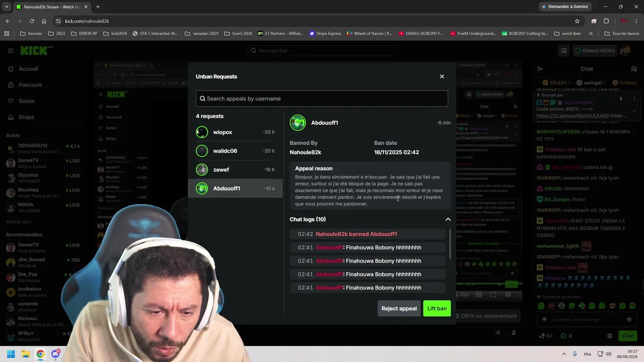Select Abdouoff1 unban request
Screen dimensions: 644x362
pos(235,189)
